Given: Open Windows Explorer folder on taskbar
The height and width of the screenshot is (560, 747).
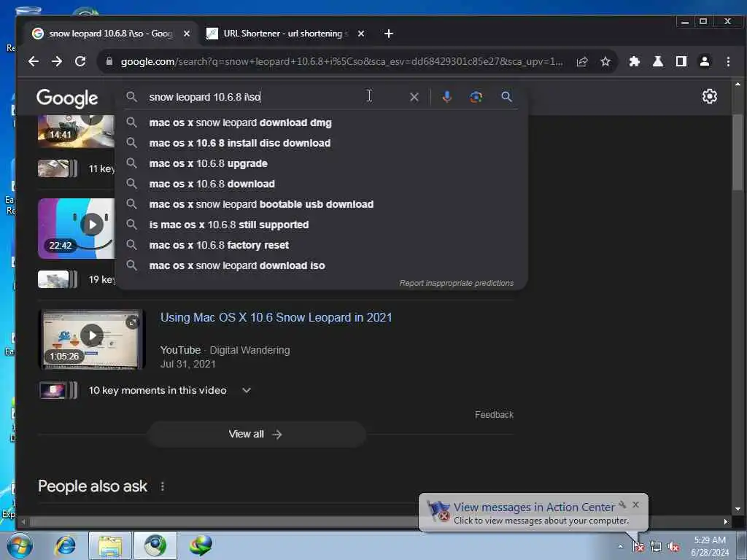Looking at the screenshot, I should (110, 545).
